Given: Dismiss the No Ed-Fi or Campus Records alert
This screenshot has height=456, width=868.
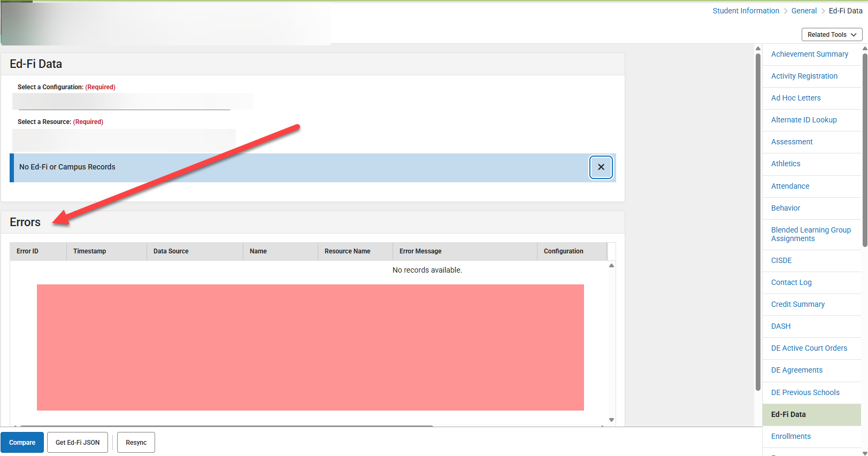Looking at the screenshot, I should [601, 167].
